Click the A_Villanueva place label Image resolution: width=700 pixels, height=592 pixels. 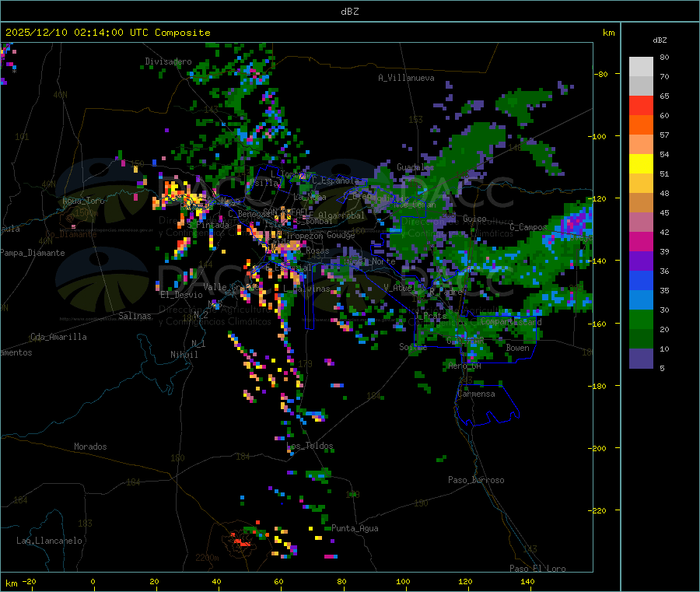pos(406,78)
